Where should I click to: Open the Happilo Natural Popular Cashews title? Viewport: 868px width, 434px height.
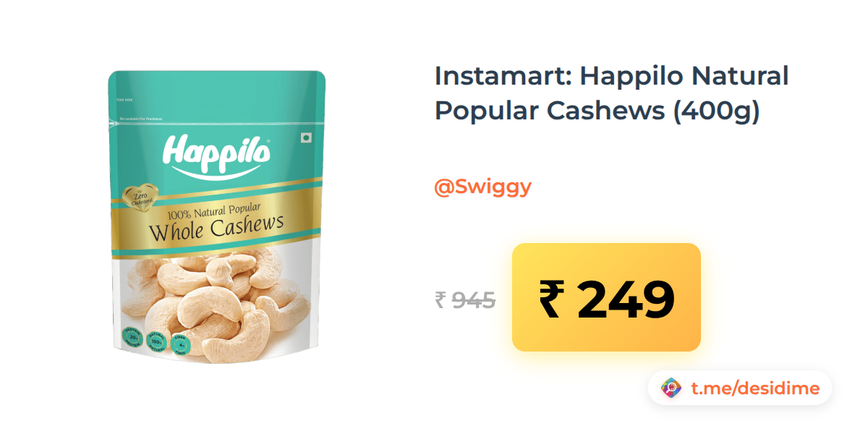pos(611,93)
